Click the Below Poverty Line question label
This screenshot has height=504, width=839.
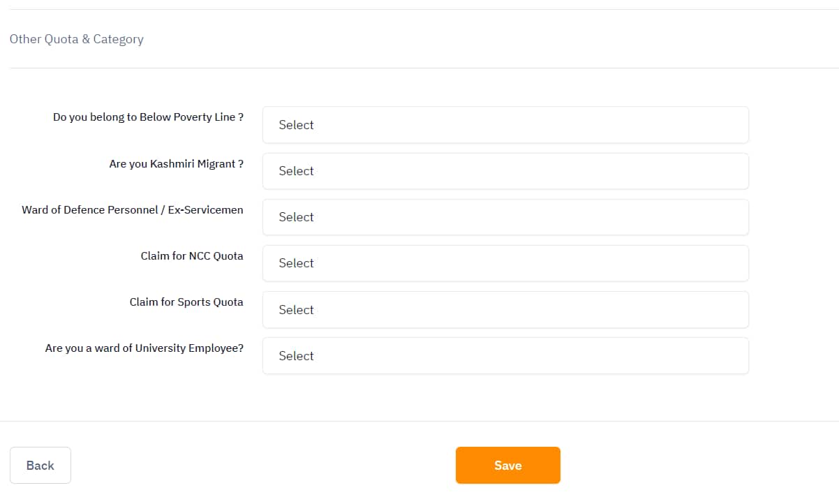[x=148, y=117]
